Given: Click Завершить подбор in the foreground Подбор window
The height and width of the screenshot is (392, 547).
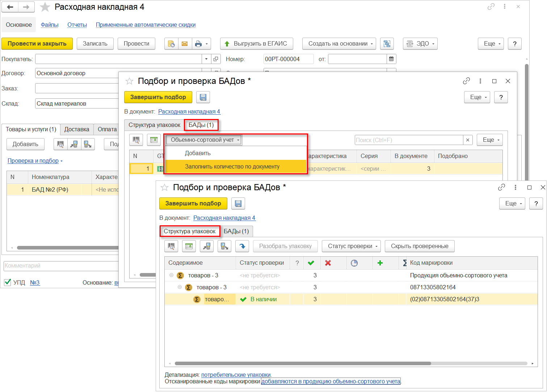Looking at the screenshot, I should 193,204.
